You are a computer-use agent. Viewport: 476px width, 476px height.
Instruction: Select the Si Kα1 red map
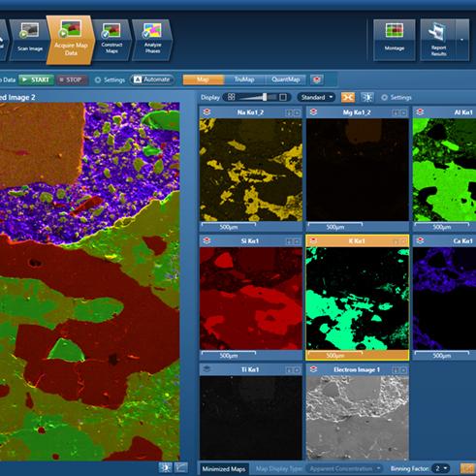click(251, 299)
